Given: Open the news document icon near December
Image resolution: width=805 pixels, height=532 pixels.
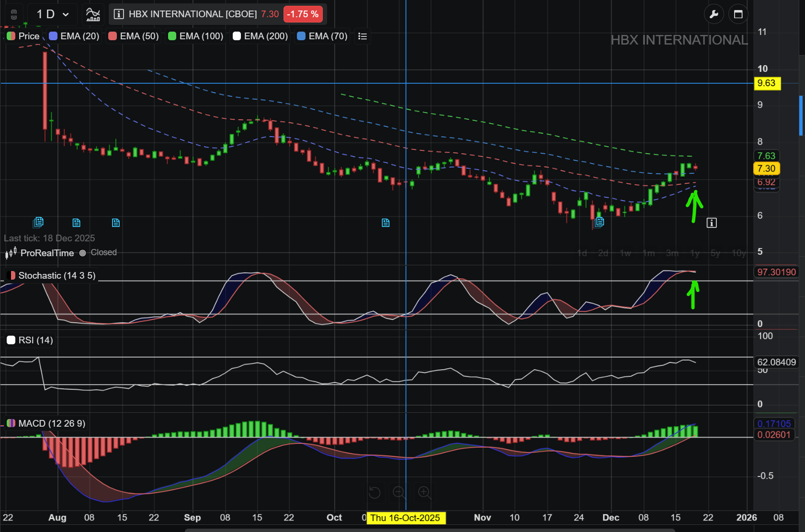Looking at the screenshot, I should tap(599, 222).
